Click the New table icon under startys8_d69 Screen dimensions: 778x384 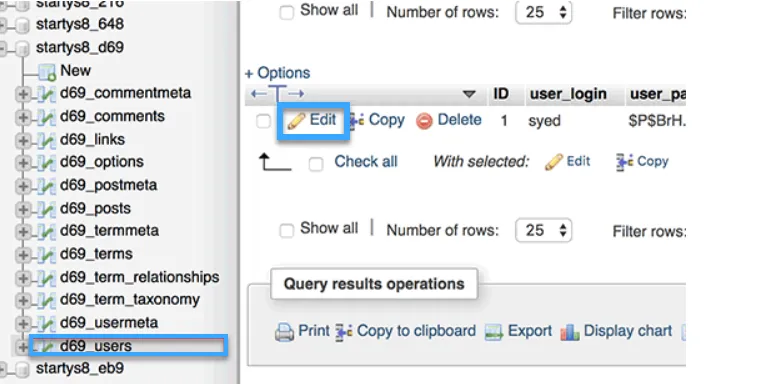tap(47, 72)
